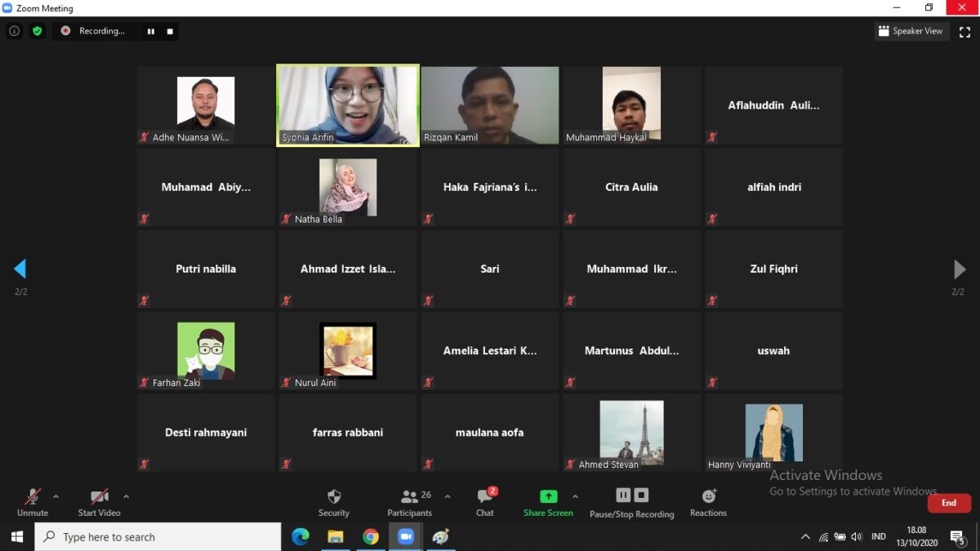The height and width of the screenshot is (551, 980).
Task: Pause the recording from the top indicator
Action: 151,31
